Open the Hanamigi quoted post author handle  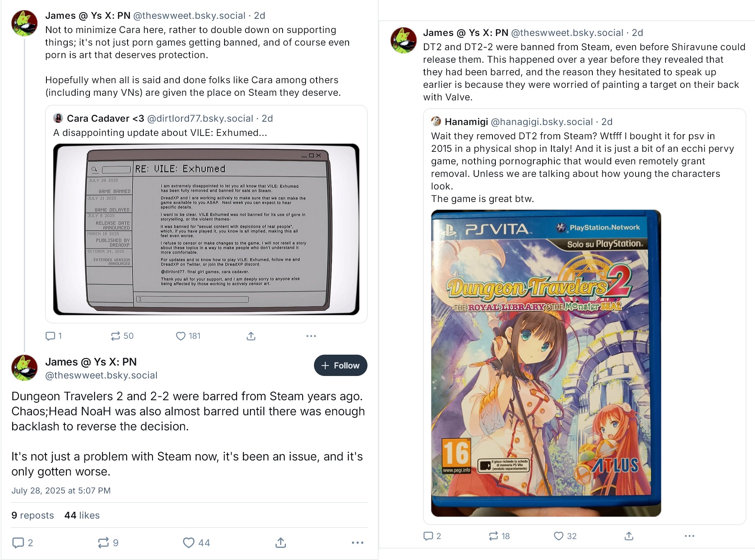click(541, 122)
